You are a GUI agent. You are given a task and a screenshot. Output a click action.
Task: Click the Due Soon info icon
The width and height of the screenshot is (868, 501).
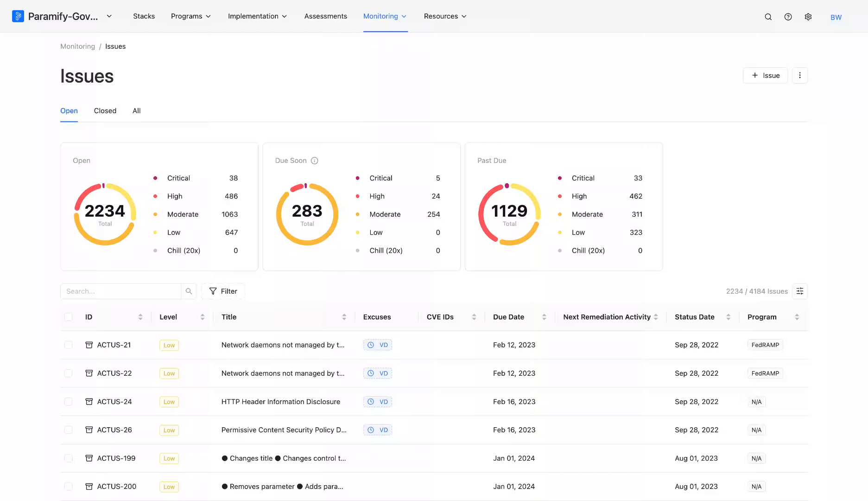click(x=314, y=161)
